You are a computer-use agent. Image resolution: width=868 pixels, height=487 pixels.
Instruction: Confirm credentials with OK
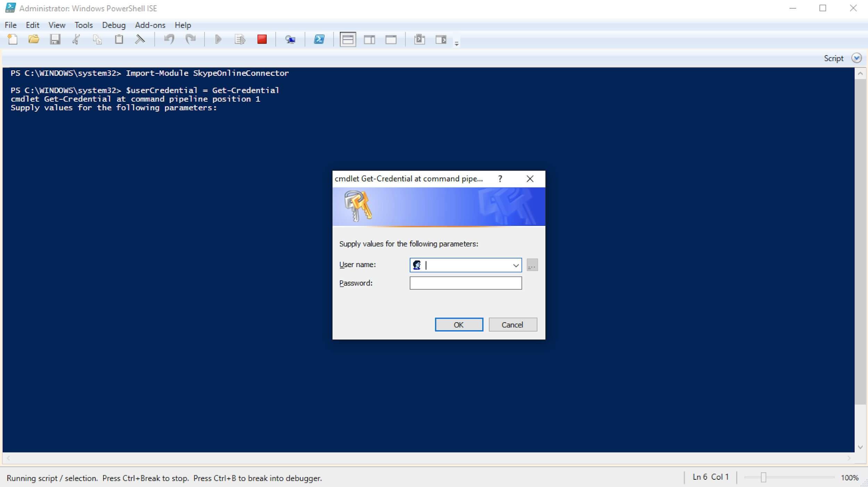pos(459,324)
